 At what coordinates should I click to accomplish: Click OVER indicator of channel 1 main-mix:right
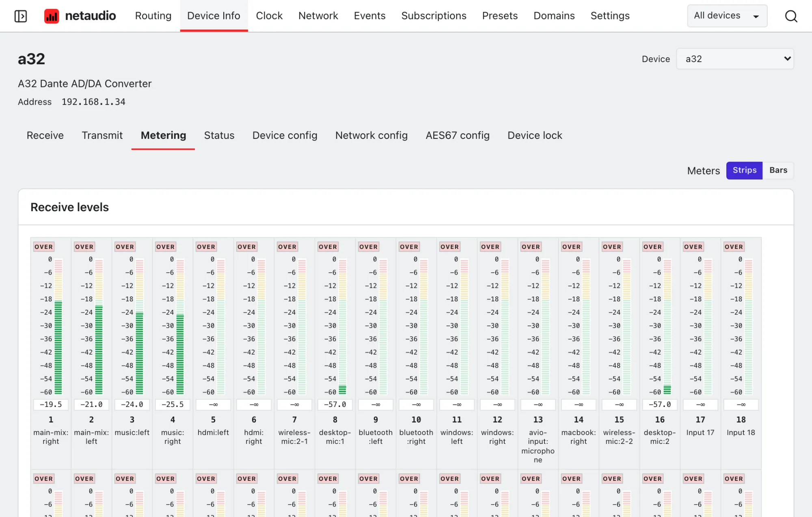coord(44,247)
